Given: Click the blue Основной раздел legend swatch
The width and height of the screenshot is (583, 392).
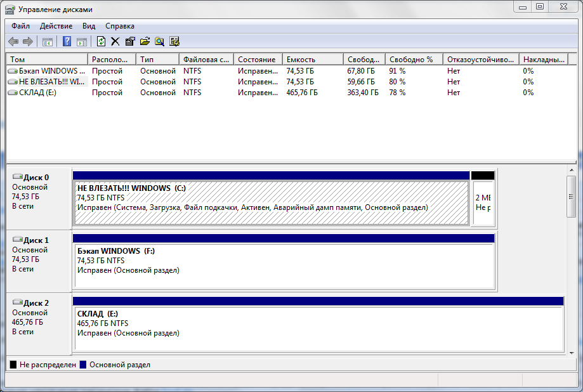Looking at the screenshot, I should (x=83, y=365).
